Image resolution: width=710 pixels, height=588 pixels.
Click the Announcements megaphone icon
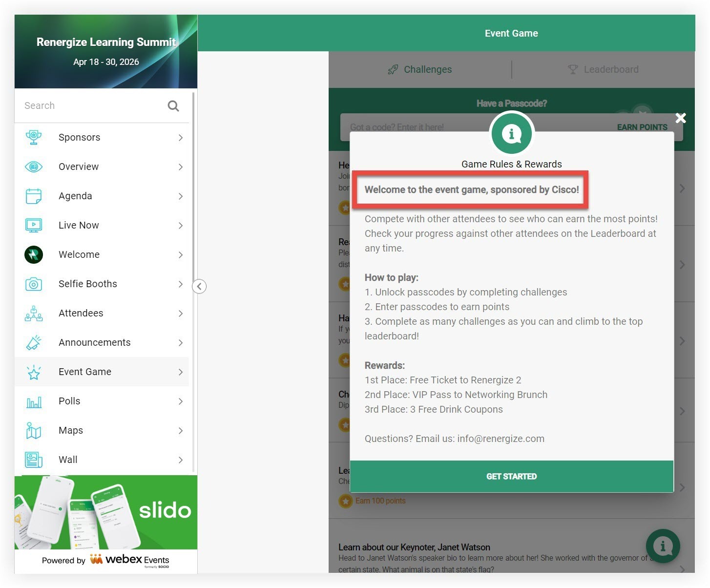point(34,342)
